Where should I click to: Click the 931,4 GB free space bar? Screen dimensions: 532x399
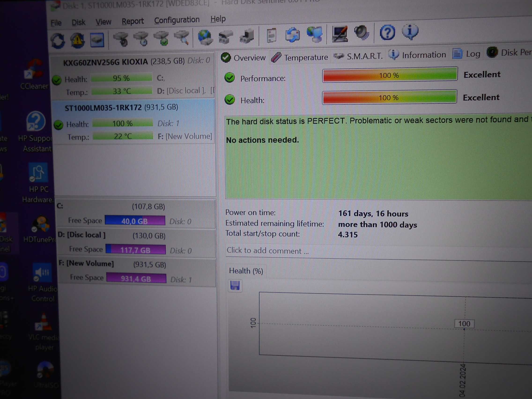click(x=136, y=278)
